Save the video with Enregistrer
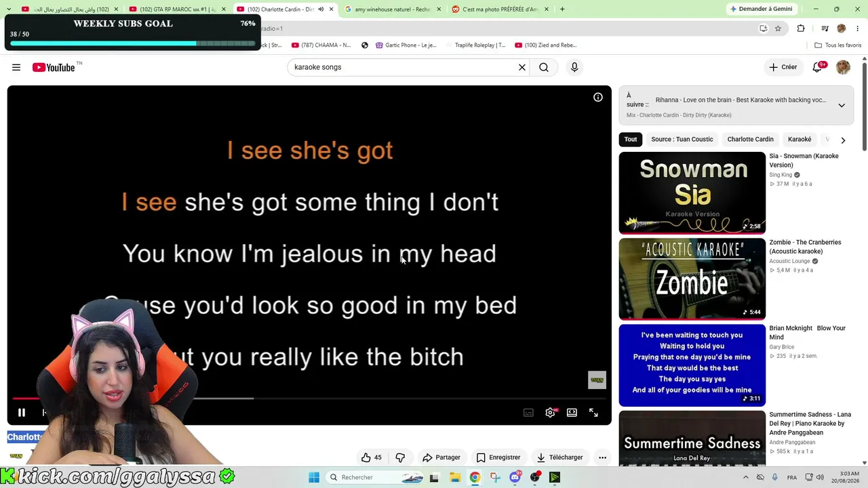868x488 pixels. (x=498, y=457)
